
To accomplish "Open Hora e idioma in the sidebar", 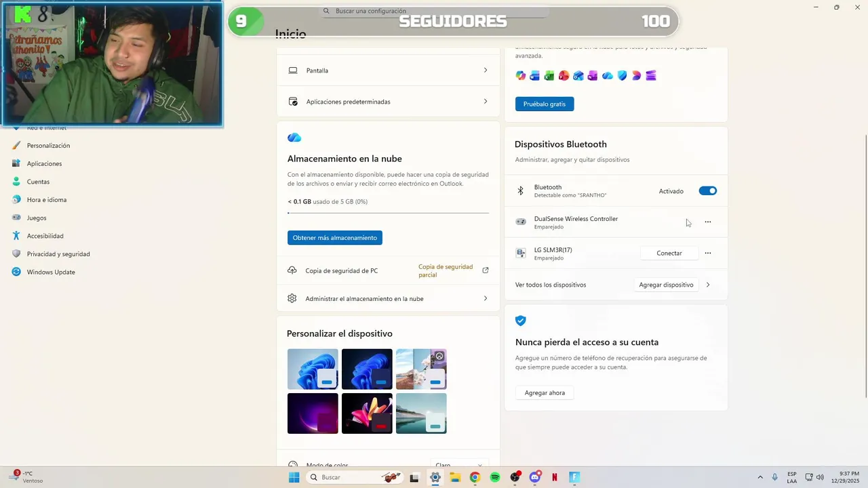I will tap(46, 200).
